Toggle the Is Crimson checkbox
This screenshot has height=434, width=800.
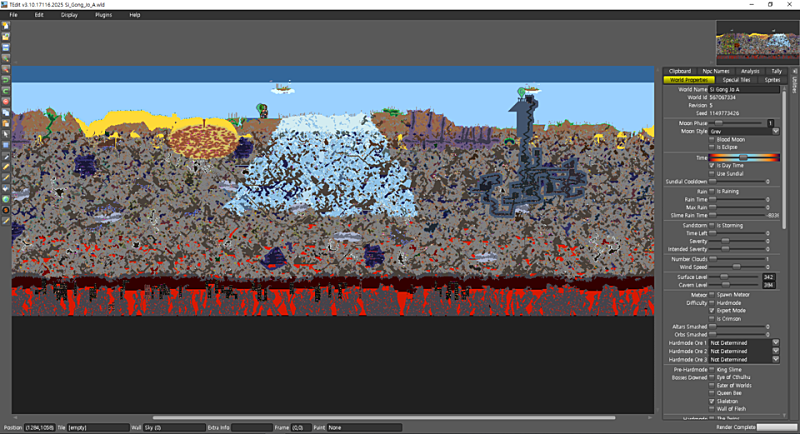pos(712,319)
